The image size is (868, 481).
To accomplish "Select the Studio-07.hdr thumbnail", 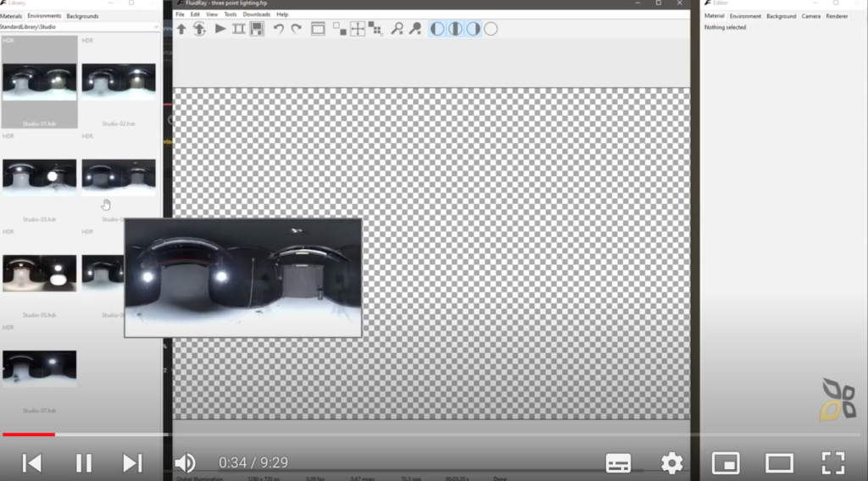I will [39, 368].
